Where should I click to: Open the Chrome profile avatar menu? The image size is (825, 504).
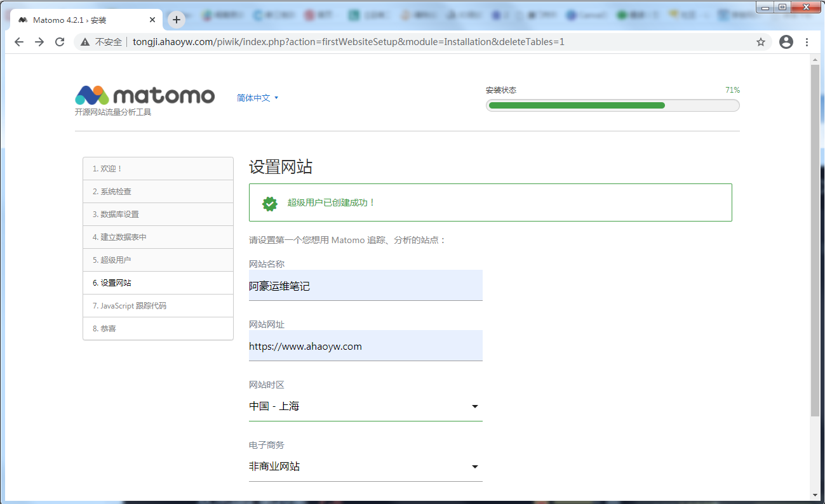point(786,42)
